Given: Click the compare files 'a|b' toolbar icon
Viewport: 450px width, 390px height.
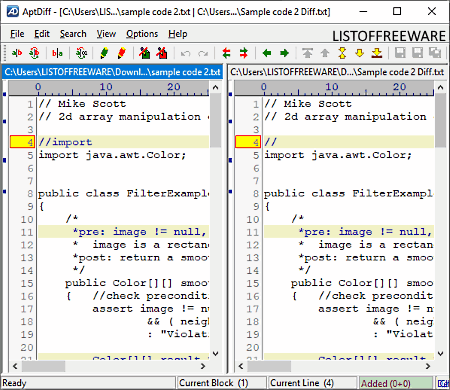Looking at the screenshot, I should (17, 53).
